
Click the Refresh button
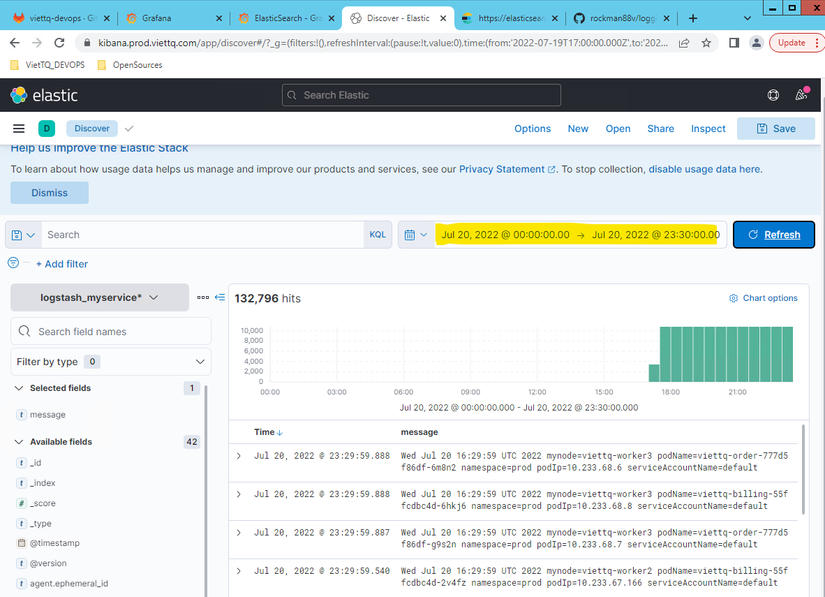coord(773,235)
